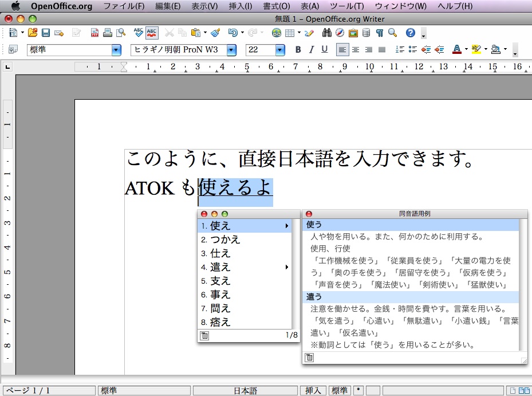
Task: Run the Spellcheck ABC icon
Action: 139,32
